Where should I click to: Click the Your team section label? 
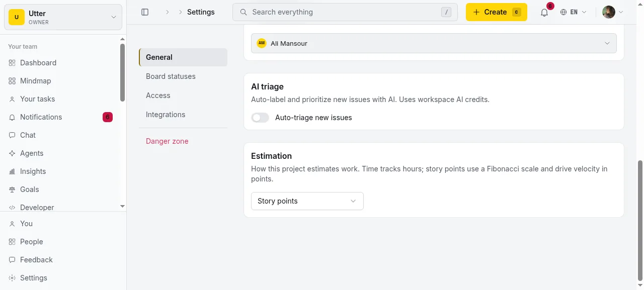click(23, 47)
